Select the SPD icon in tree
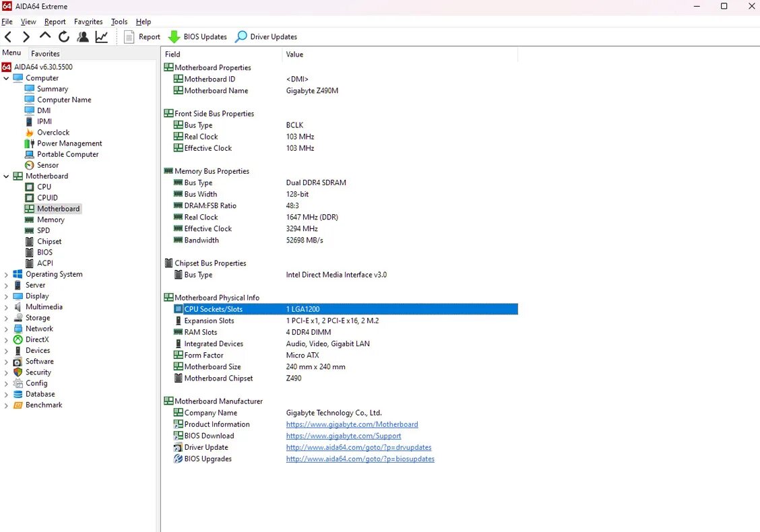760x532 pixels. pos(30,230)
